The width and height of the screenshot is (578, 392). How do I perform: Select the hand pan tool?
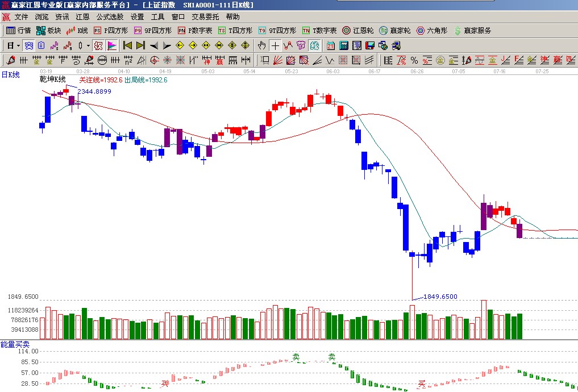tap(261, 45)
